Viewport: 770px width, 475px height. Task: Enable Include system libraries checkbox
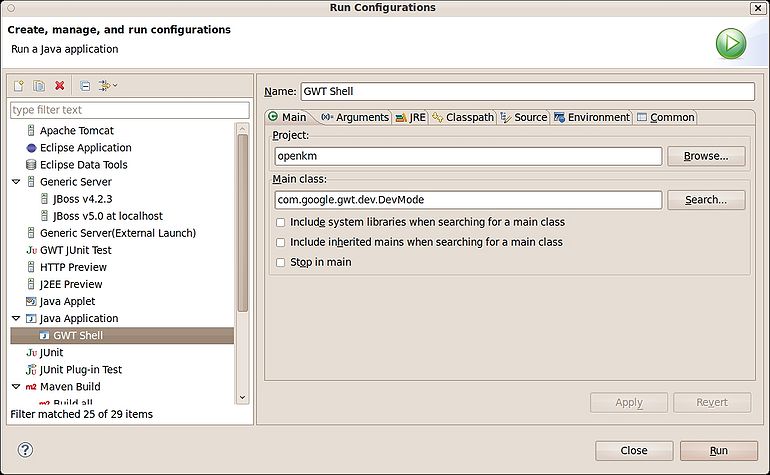[x=280, y=223]
